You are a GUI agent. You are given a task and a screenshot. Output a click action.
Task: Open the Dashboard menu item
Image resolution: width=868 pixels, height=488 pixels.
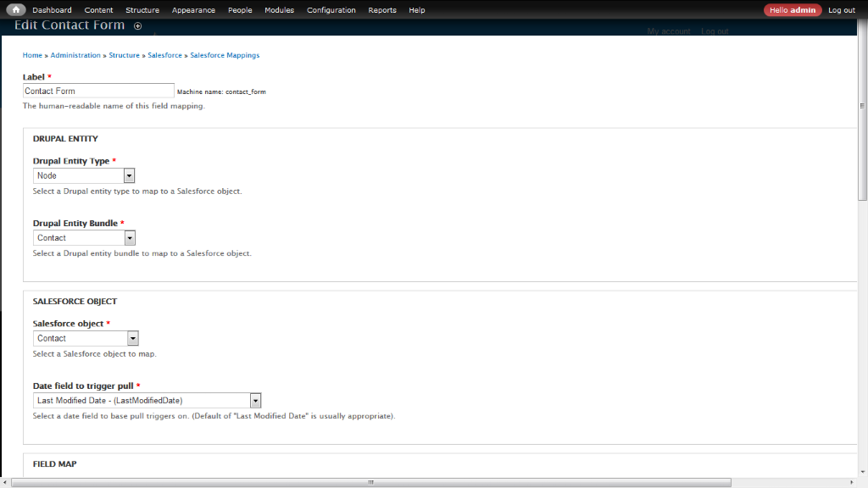[x=52, y=10]
